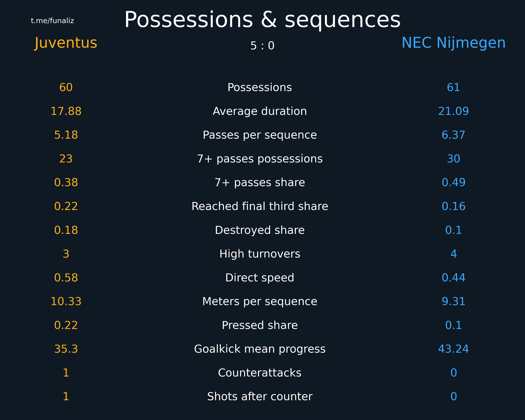Select the Reached final third share label
The height and width of the screenshot is (420, 525).
tap(260, 206)
